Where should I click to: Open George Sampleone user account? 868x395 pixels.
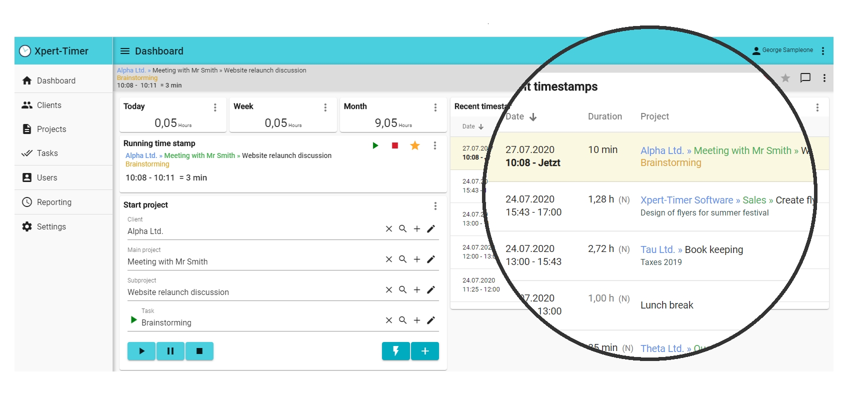[x=782, y=50]
